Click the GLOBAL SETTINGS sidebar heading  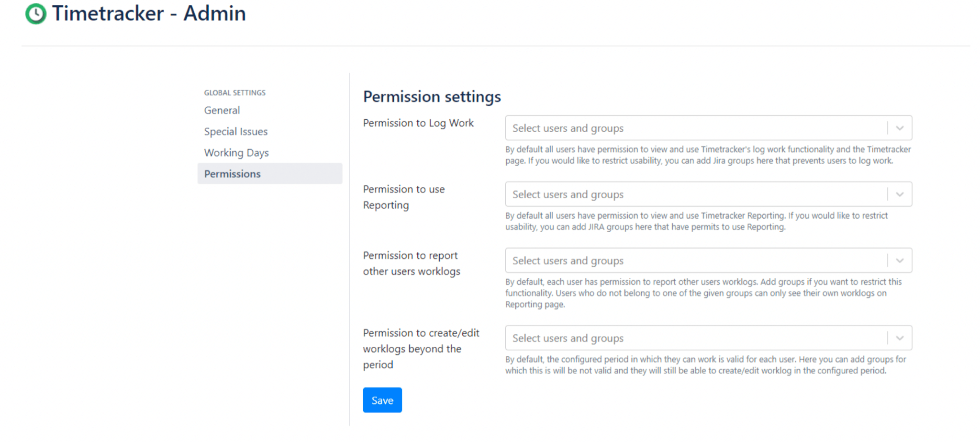point(234,92)
